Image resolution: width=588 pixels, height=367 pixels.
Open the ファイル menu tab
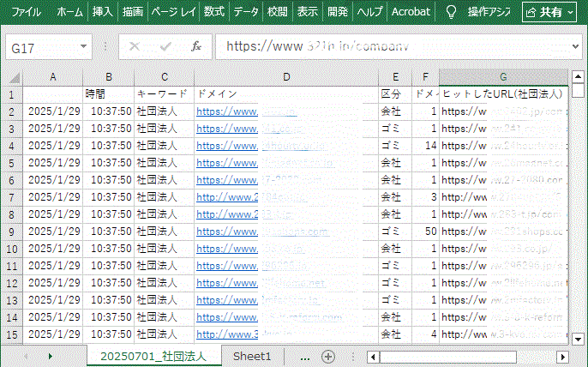(26, 12)
